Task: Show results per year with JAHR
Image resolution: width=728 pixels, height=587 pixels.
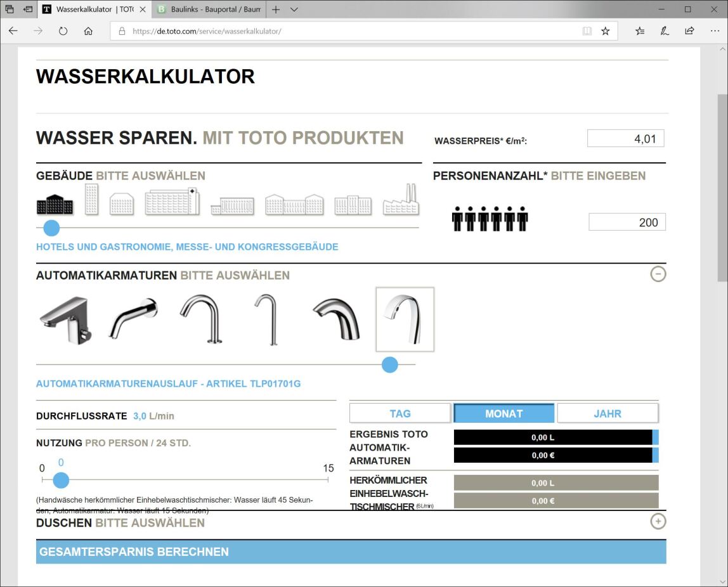Action: [x=608, y=413]
